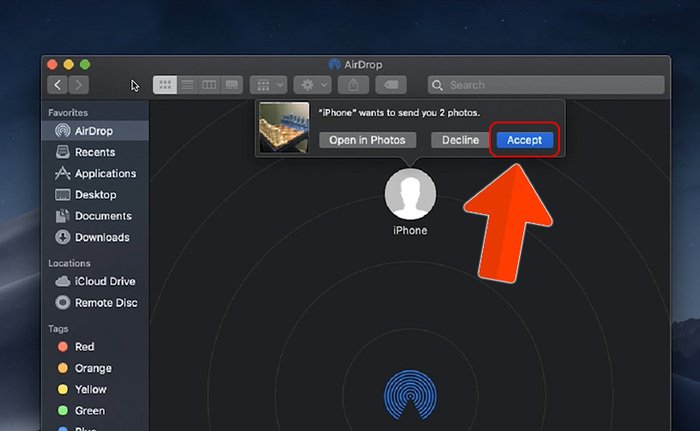Switch to icon view
The height and width of the screenshot is (431, 700).
point(164,86)
